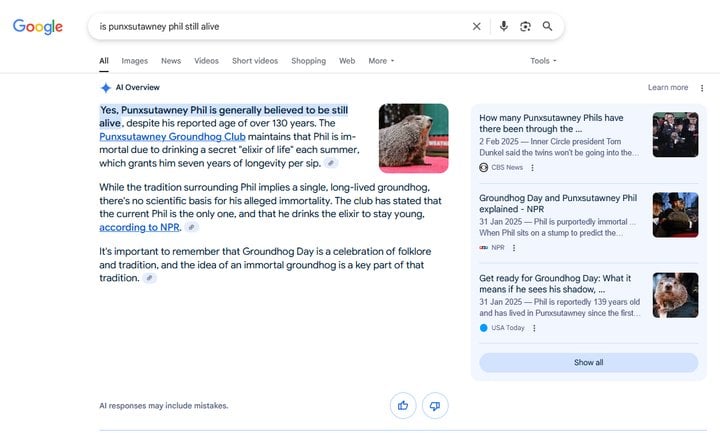
Task: Click the NPR source favicon
Action: (484, 247)
